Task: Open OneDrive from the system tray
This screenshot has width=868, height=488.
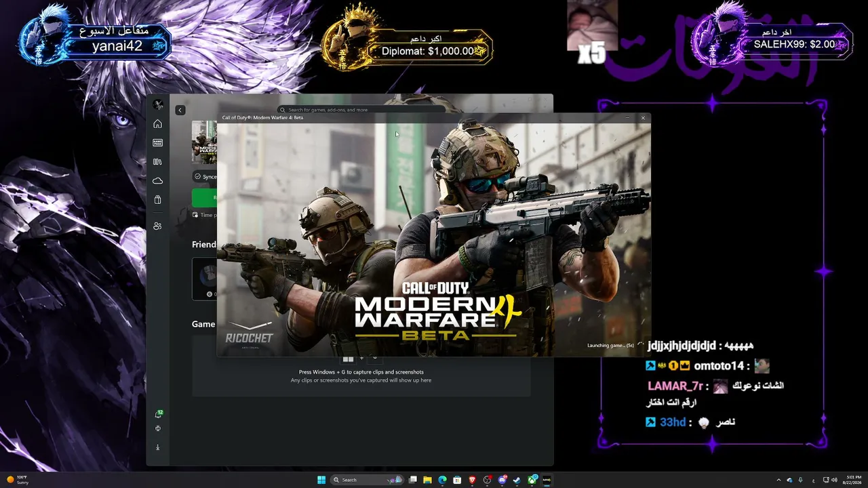Action: pos(789,480)
